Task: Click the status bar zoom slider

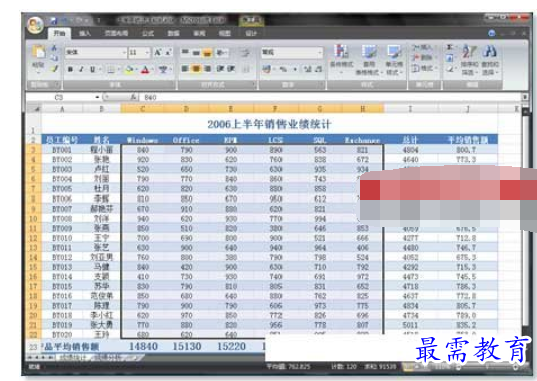Action: click(486, 367)
